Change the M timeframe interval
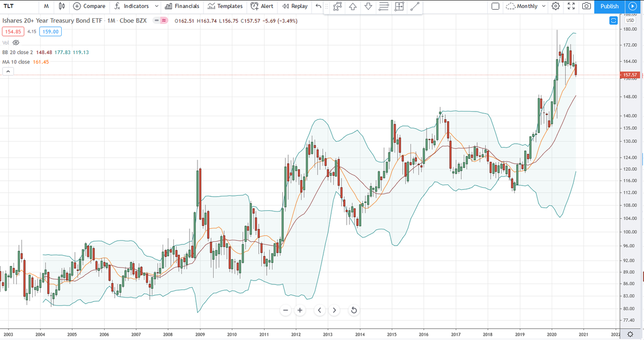 47,6
